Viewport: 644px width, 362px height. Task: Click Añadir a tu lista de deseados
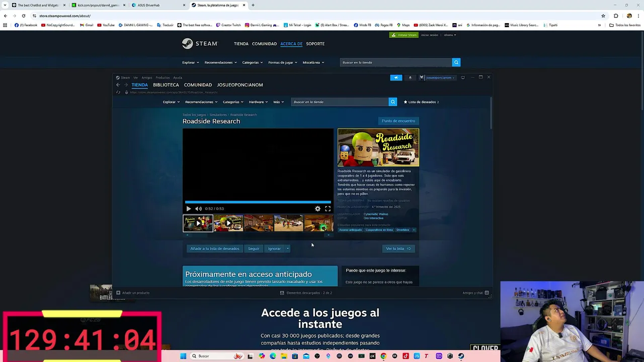tap(215, 248)
